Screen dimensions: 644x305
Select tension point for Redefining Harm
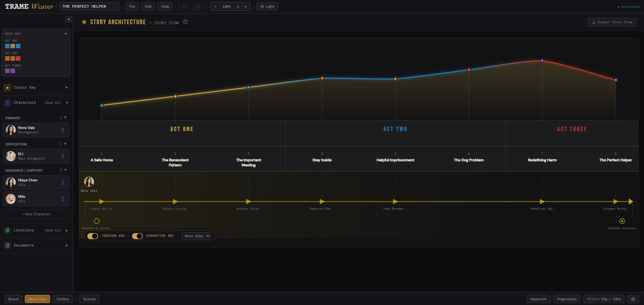[x=542, y=61]
